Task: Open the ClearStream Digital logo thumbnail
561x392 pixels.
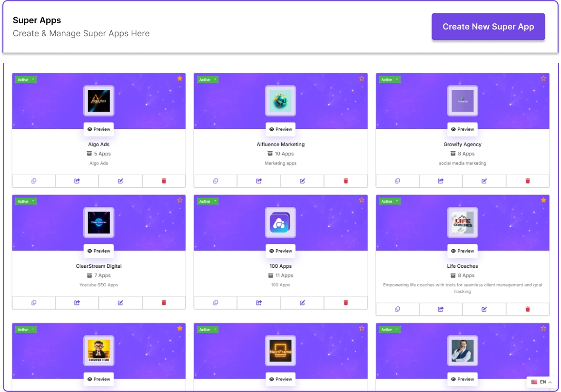Action: point(99,223)
